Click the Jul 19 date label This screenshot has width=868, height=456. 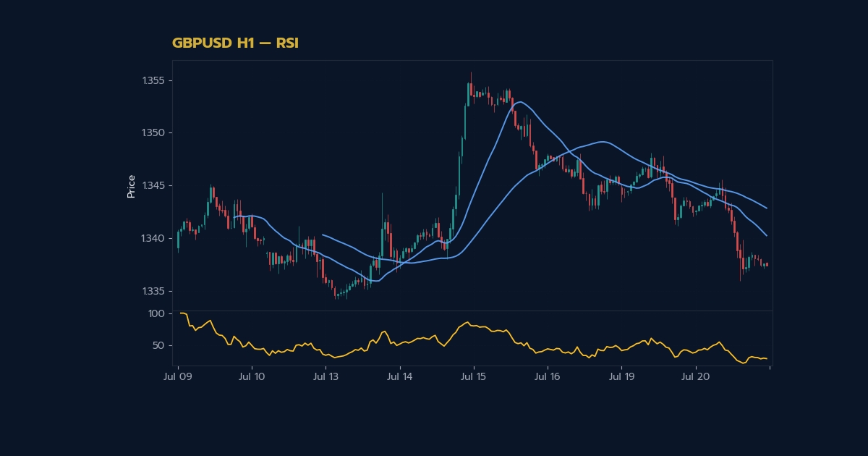tap(621, 377)
